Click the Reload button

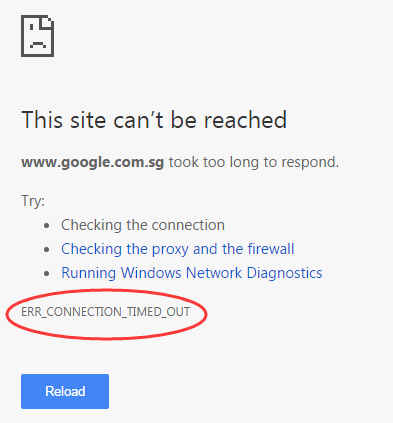65,391
